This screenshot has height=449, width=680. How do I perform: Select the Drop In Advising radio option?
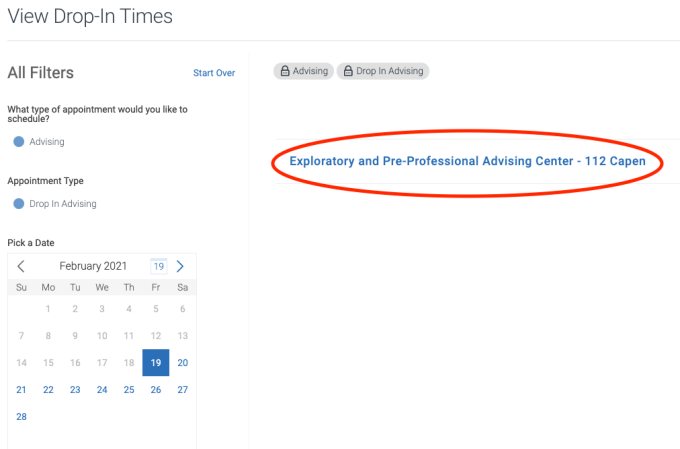click(19, 204)
